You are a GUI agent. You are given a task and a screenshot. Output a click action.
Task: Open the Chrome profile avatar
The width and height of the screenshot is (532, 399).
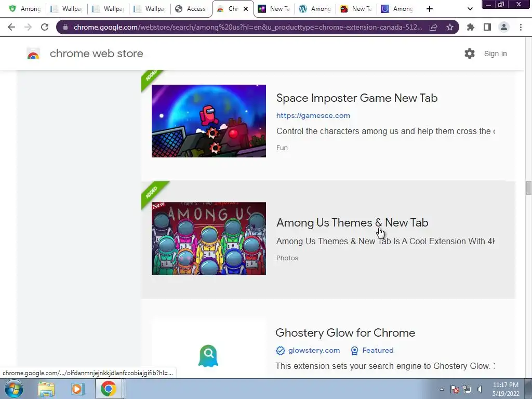[504, 27]
